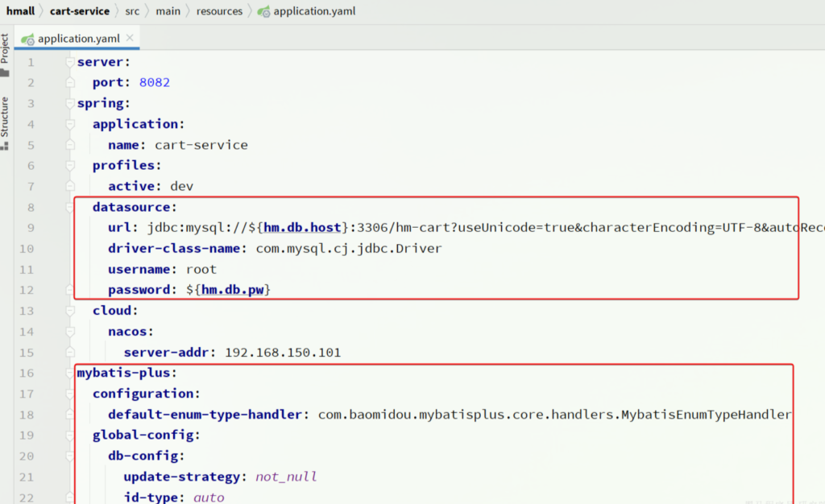825x504 pixels.
Task: Open cart-service in the navigation breadcrumb
Action: coord(80,11)
